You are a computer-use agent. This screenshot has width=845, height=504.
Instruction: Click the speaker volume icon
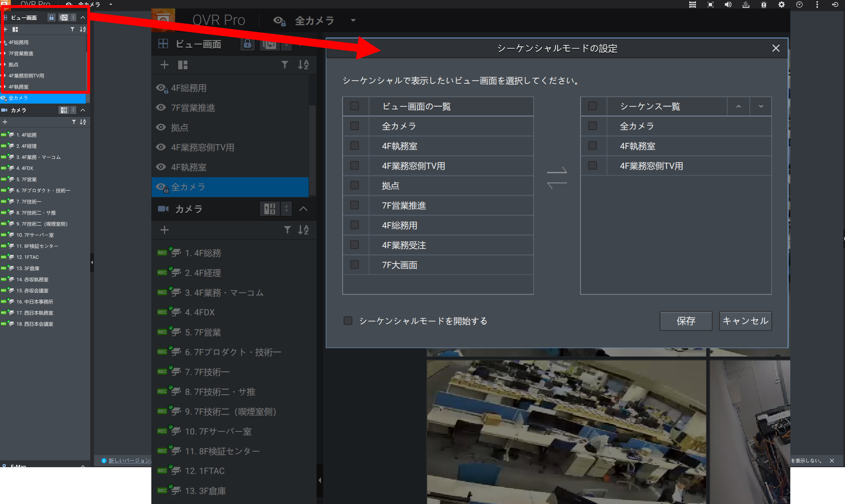point(728,5)
